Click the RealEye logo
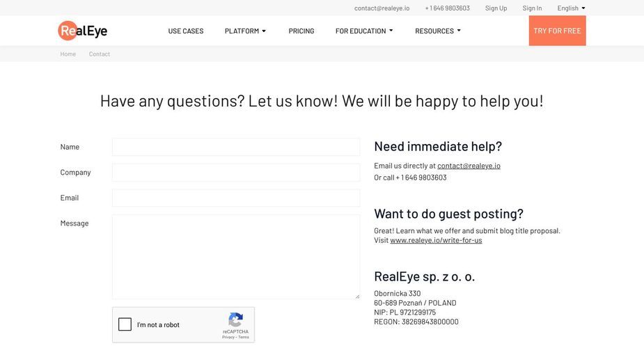Screen dimensions: 644x362 83,31
